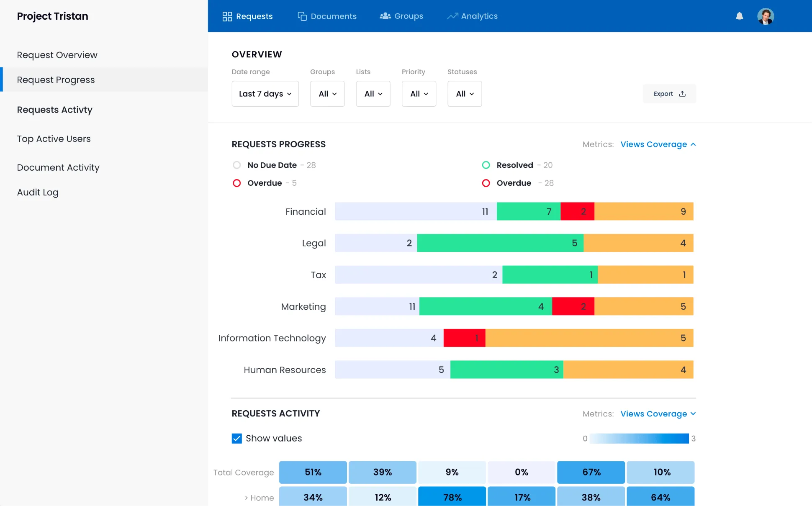Click the Documents copy icon
812x506 pixels.
coord(302,16)
